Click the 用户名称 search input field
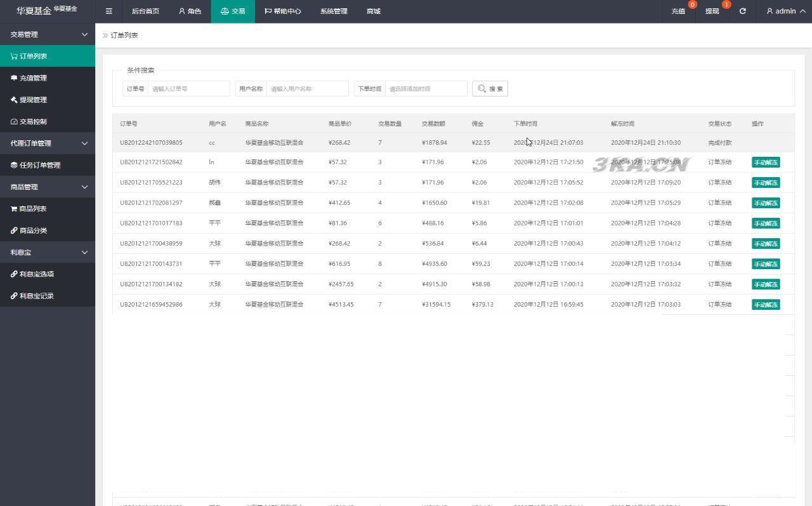The height and width of the screenshot is (506, 812). pyautogui.click(x=308, y=89)
